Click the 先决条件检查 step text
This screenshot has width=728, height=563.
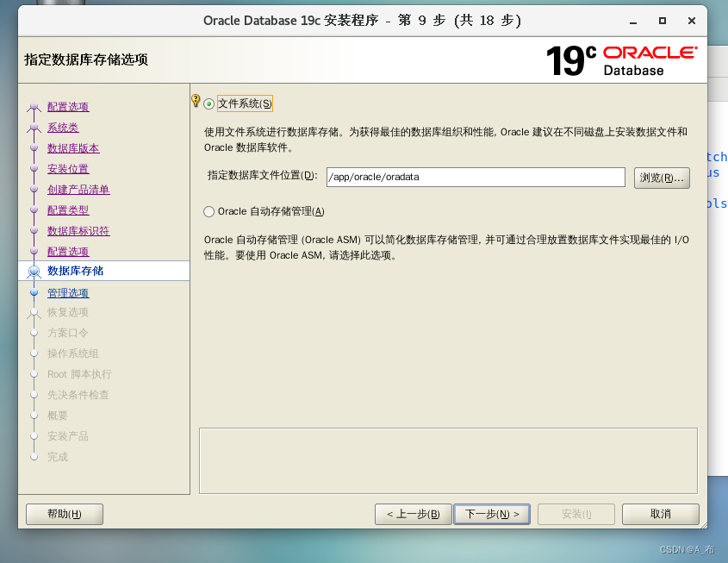78,395
